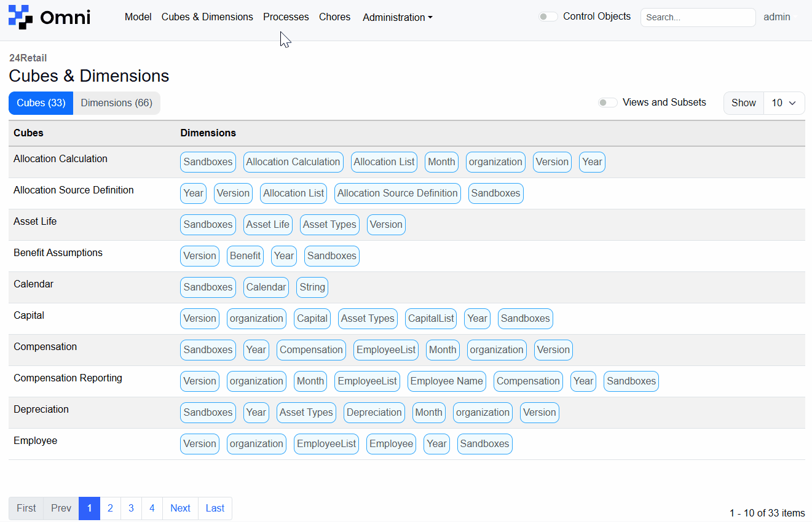The image size is (812, 522).
Task: Click Allocation List under Allocation Source Definition
Action: (293, 193)
